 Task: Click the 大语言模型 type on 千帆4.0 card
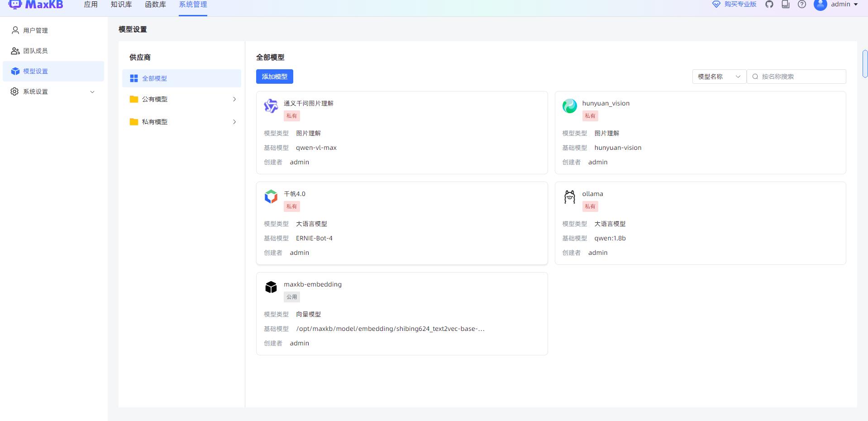point(311,224)
